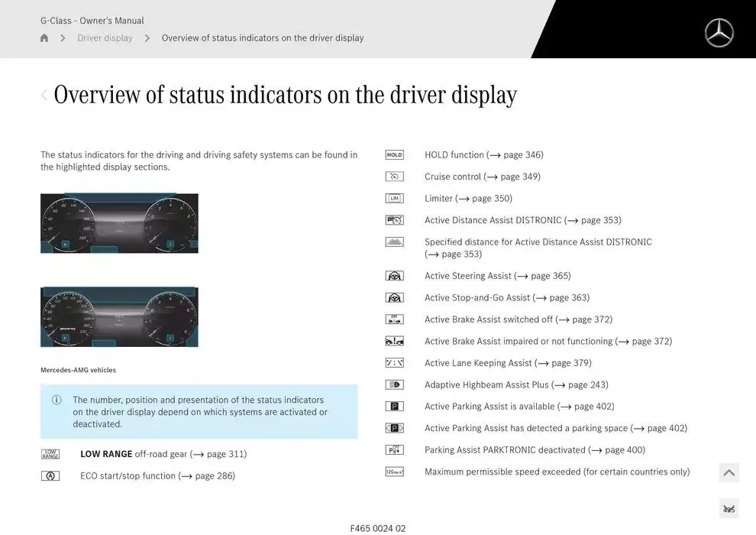Image resolution: width=756 pixels, height=535 pixels.
Task: Click the Adaptive Highbeam Assist Plus icon
Action: pos(394,385)
